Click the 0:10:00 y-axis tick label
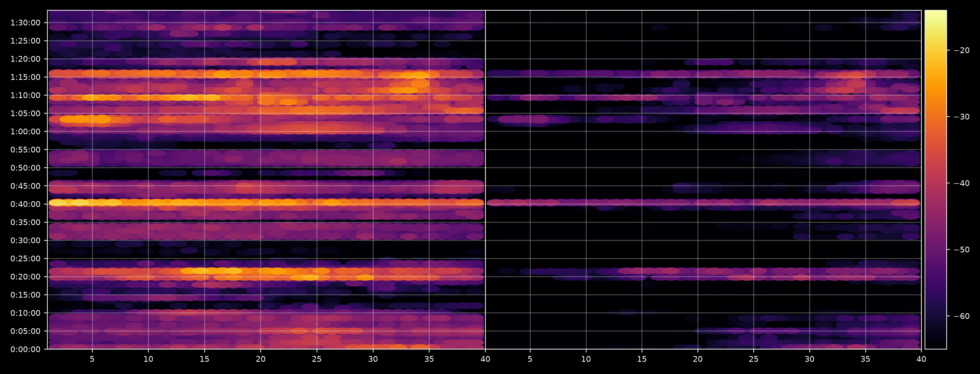 [x=26, y=313]
